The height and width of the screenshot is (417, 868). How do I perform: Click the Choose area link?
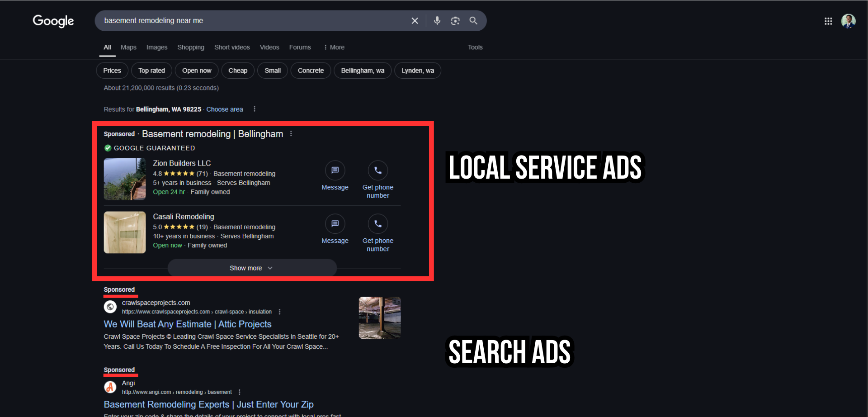pos(225,109)
